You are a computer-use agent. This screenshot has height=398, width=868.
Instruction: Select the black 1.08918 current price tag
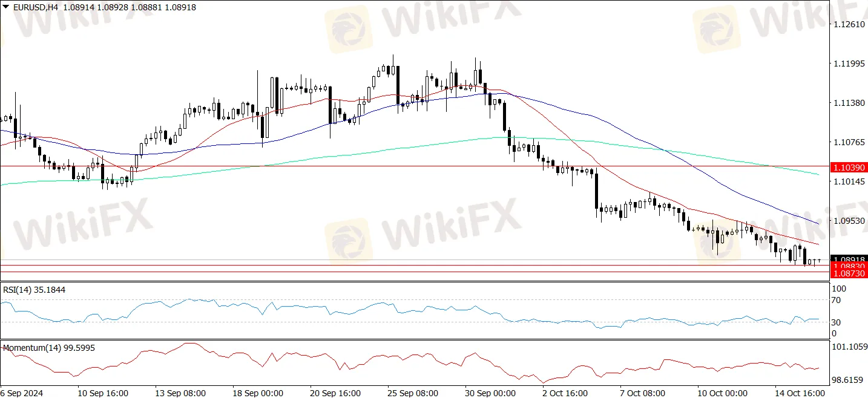click(849, 259)
